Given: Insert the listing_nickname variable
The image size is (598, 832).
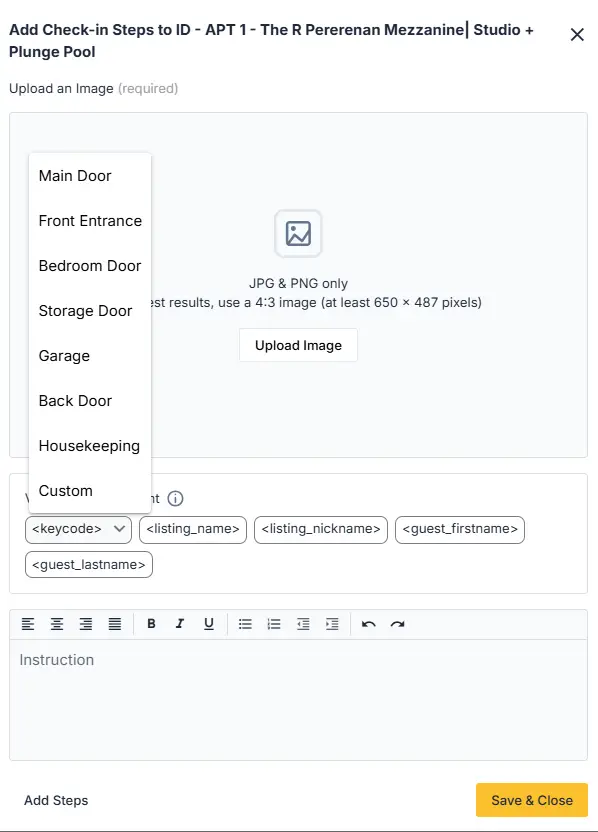Looking at the screenshot, I should (321, 530).
